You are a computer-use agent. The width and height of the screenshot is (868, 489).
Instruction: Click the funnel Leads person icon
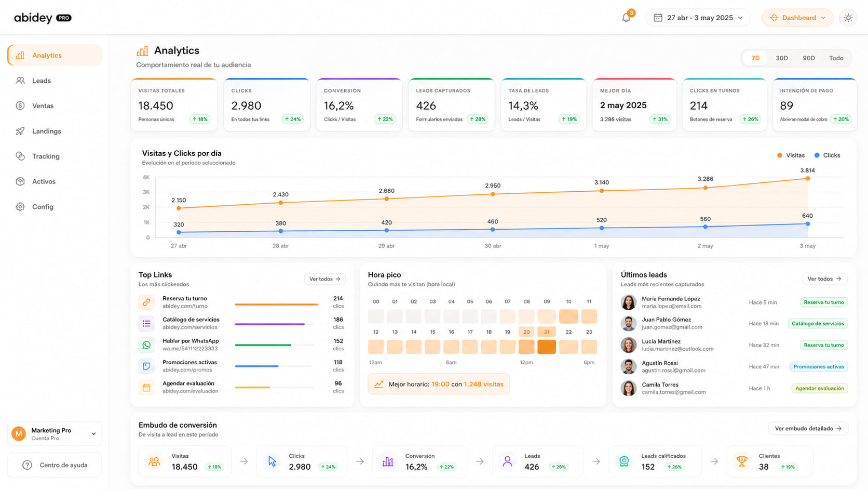[x=508, y=461]
